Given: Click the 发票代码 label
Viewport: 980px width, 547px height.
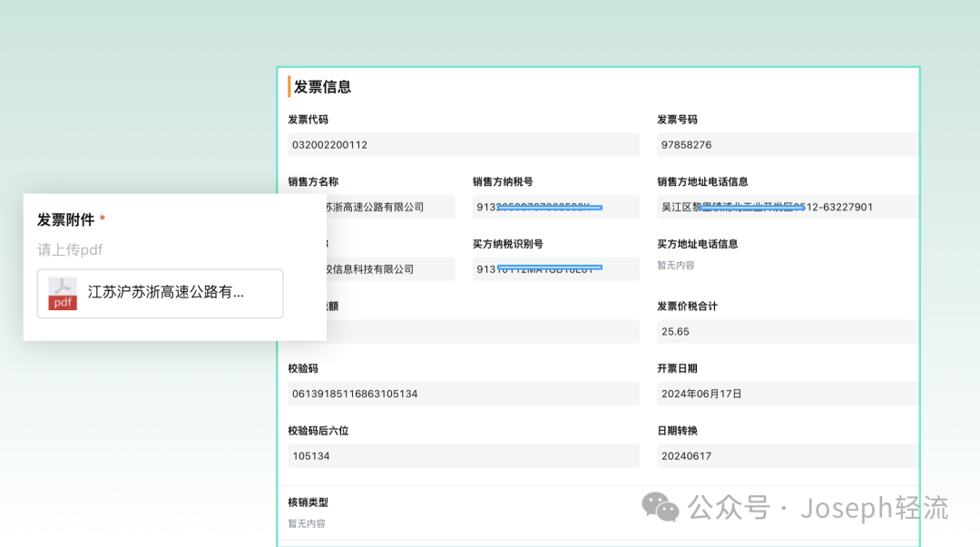Looking at the screenshot, I should click(309, 120).
